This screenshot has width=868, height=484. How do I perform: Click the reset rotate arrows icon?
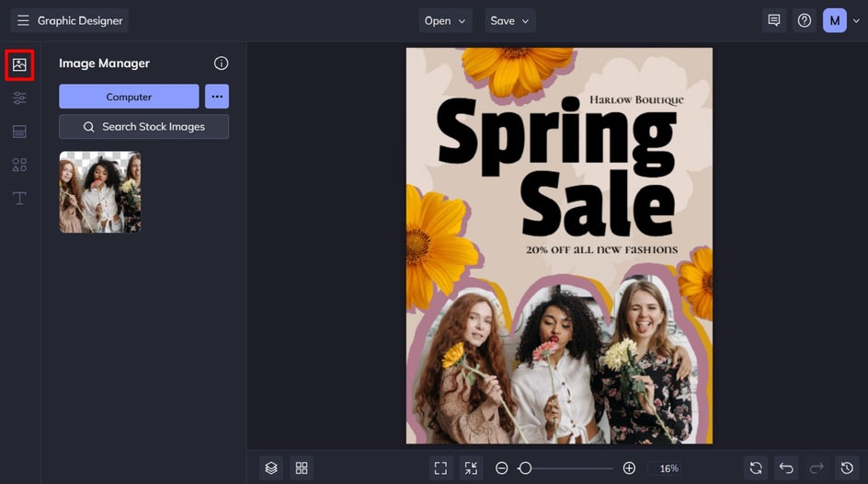(756, 468)
